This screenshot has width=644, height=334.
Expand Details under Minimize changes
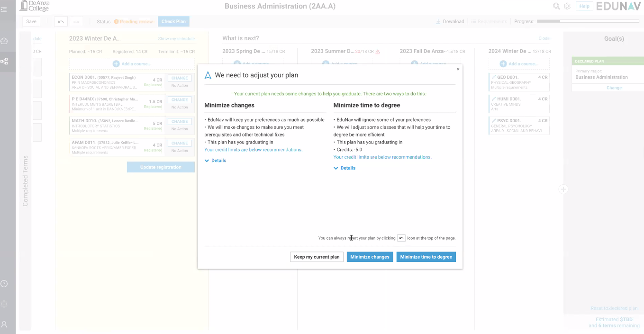pos(216,161)
